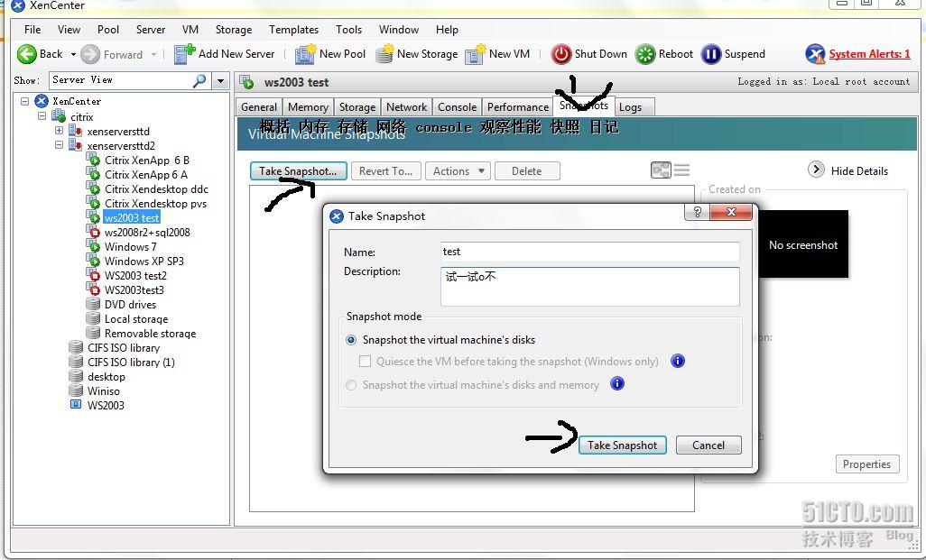Switch to the General tab
This screenshot has height=560, width=926.
tap(259, 106)
